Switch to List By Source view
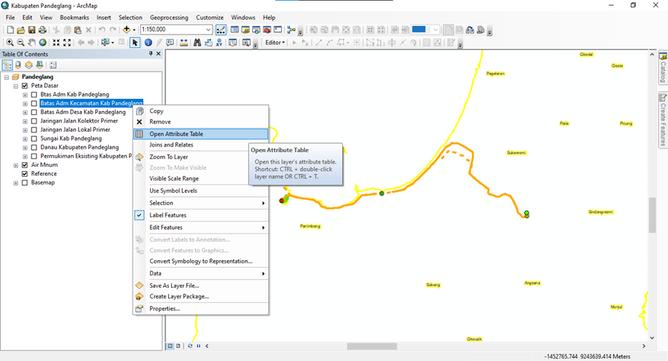668x361 pixels. [x=18, y=65]
